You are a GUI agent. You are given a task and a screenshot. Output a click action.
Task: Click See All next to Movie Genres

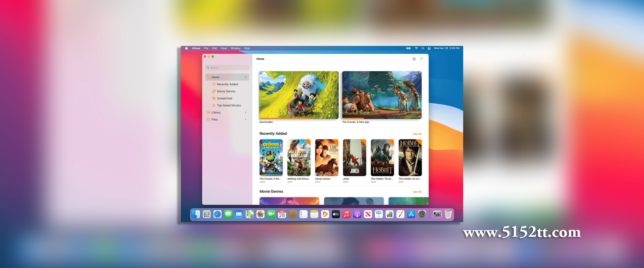417,192
